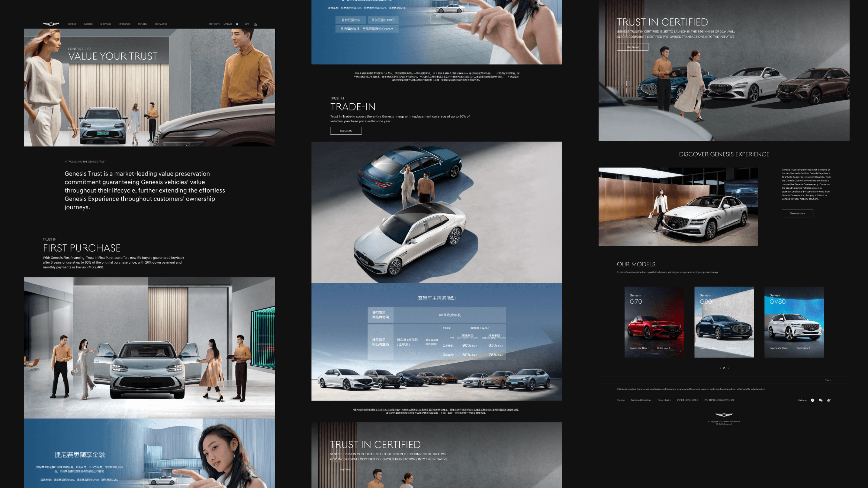Screen dimensions: 868x488
Task: Open the Weibo social icon in footer
Action: [x=829, y=400]
